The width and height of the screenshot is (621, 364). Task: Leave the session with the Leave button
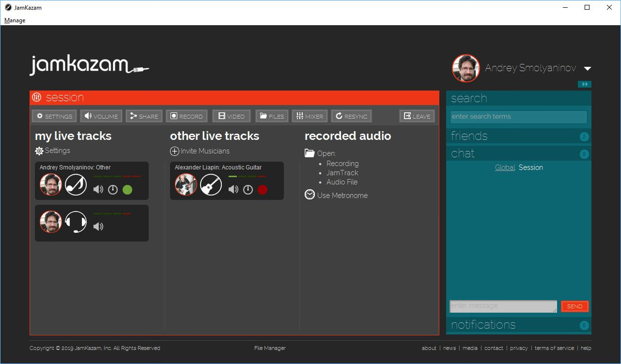tap(417, 116)
